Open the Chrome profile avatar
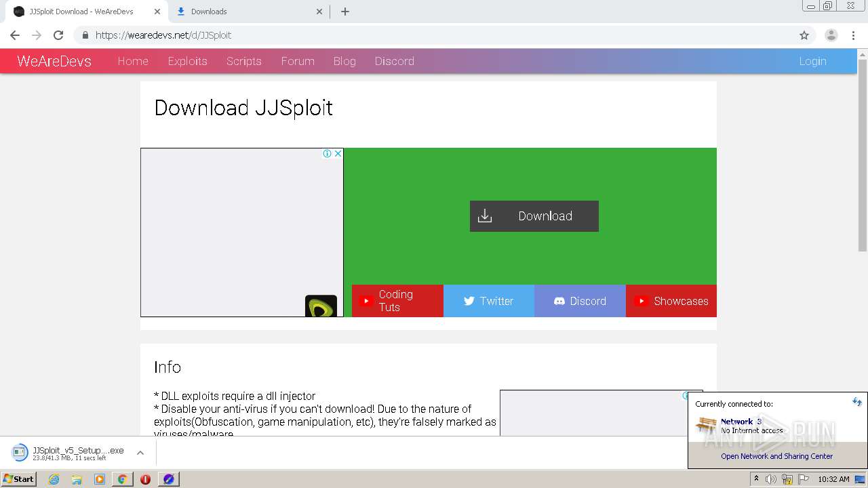Image resolution: width=868 pixels, height=488 pixels. pyautogui.click(x=831, y=35)
